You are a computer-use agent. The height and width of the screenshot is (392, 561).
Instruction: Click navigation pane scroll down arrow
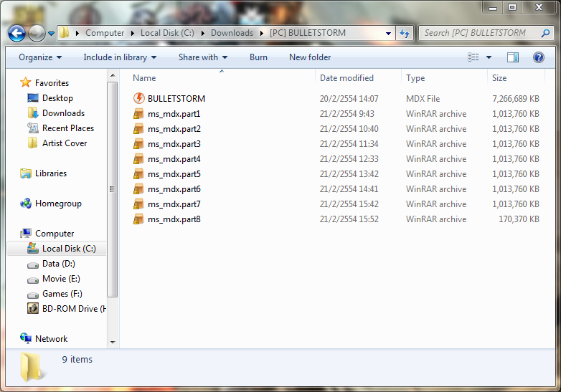point(113,342)
